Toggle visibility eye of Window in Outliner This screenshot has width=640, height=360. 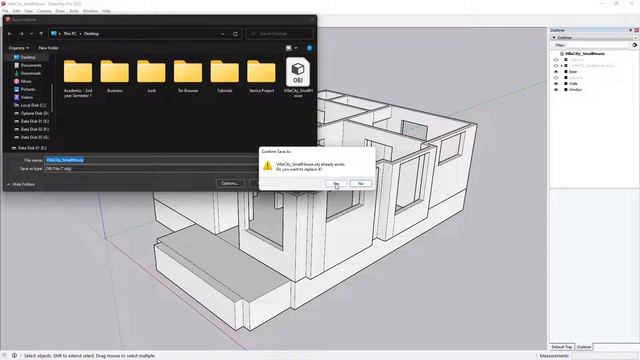coord(556,89)
